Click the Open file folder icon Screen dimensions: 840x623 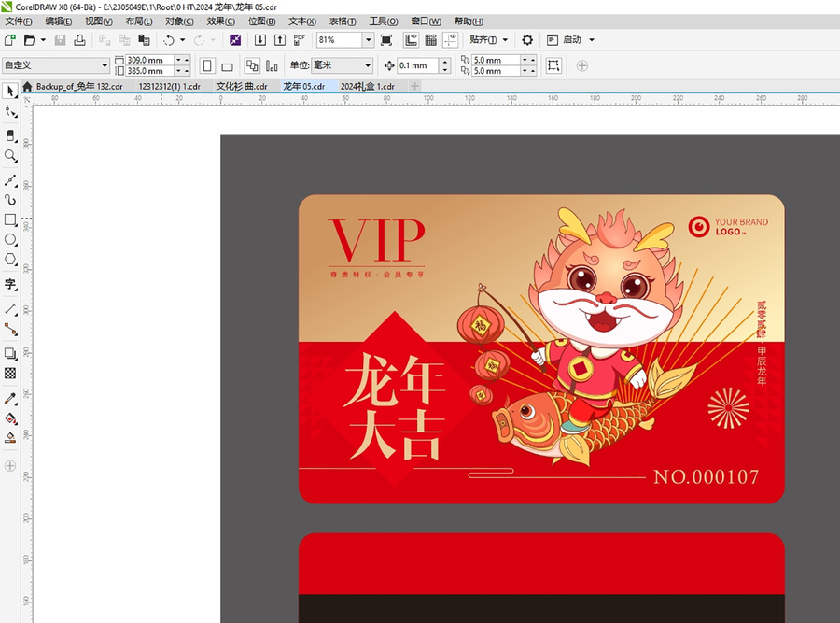30,39
